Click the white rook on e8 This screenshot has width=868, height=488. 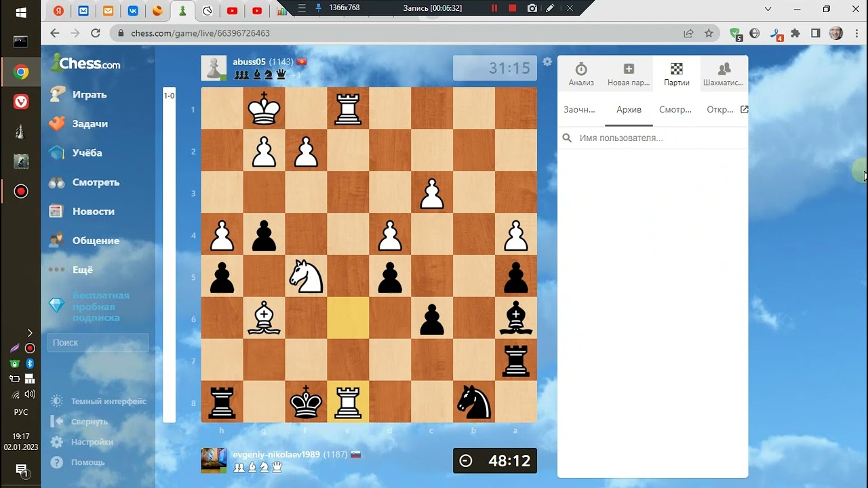(x=348, y=402)
